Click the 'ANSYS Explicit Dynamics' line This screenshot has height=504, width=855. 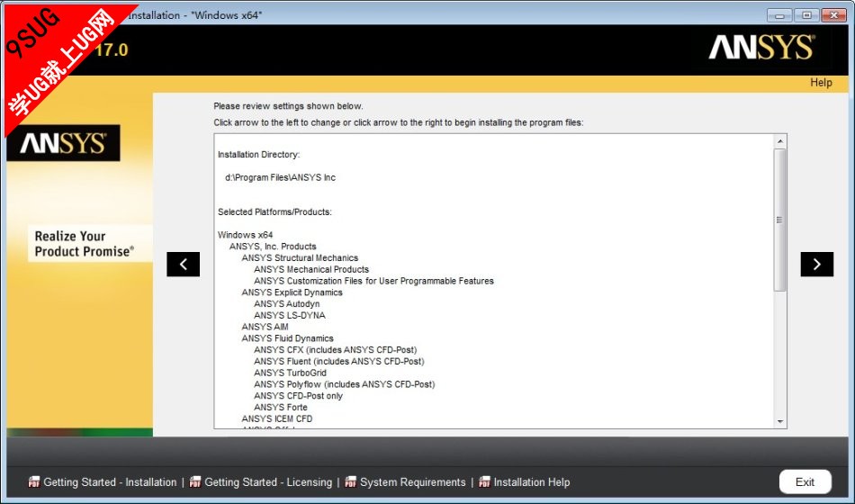(x=292, y=292)
